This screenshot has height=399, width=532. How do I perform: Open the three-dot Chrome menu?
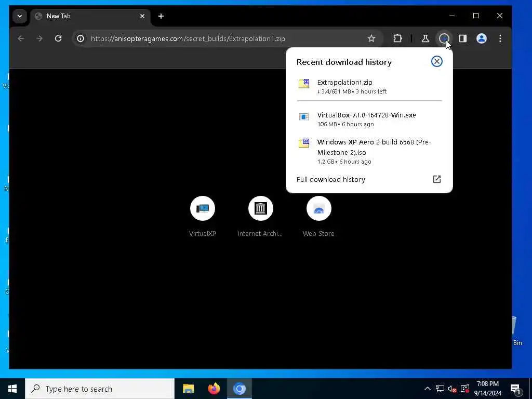(x=500, y=38)
